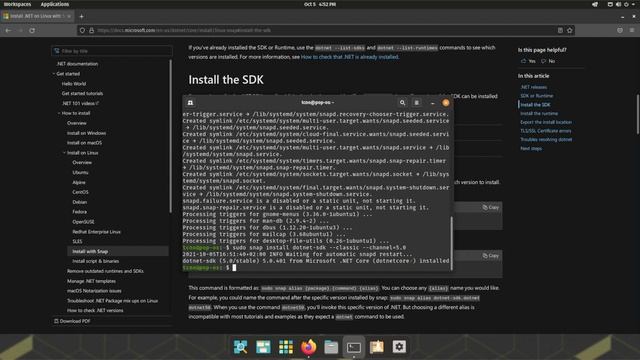Copy the second code block with Copy

pyautogui.click(x=490, y=256)
